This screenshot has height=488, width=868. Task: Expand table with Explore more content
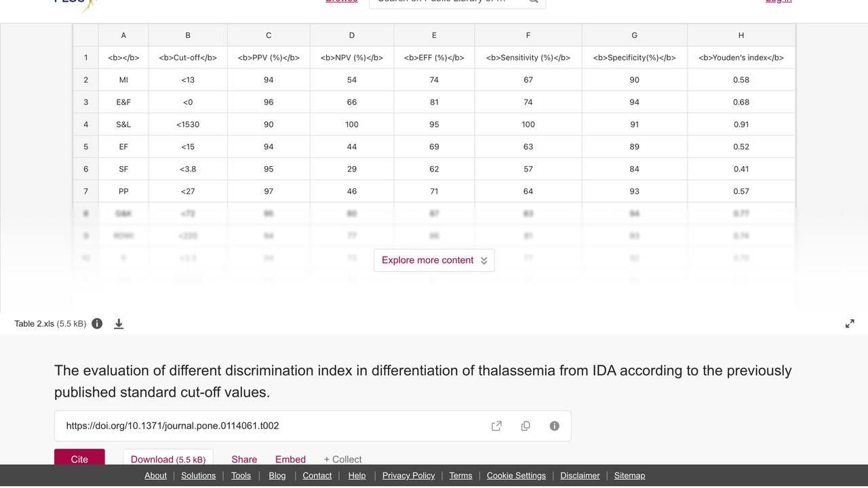click(434, 260)
